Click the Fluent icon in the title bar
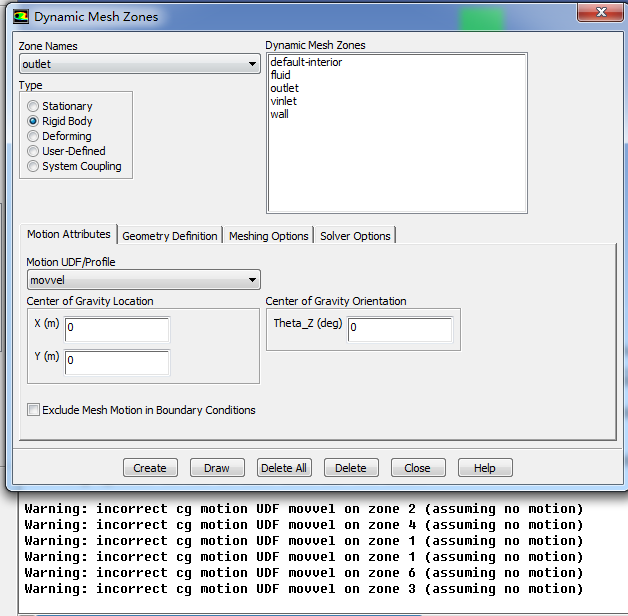The width and height of the screenshot is (628, 616). pos(21,17)
